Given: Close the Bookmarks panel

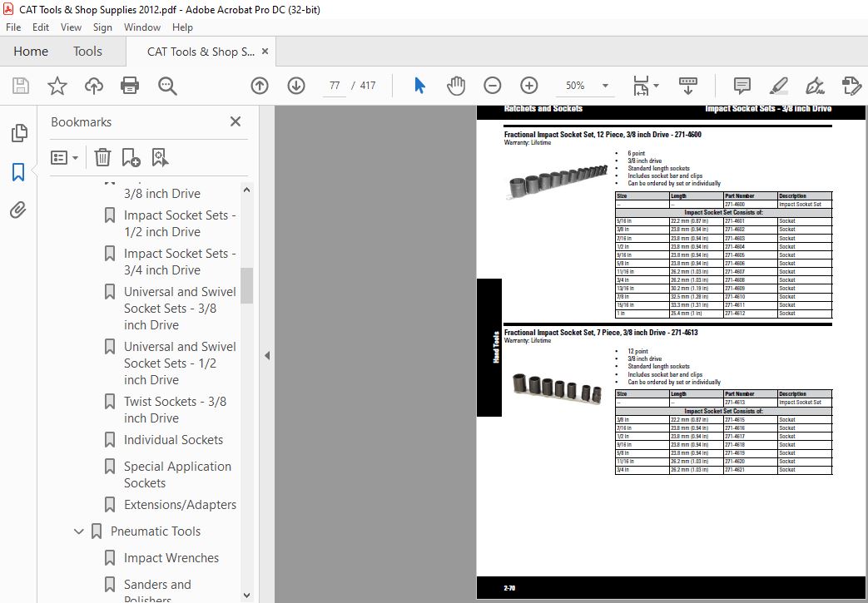Looking at the screenshot, I should (236, 121).
